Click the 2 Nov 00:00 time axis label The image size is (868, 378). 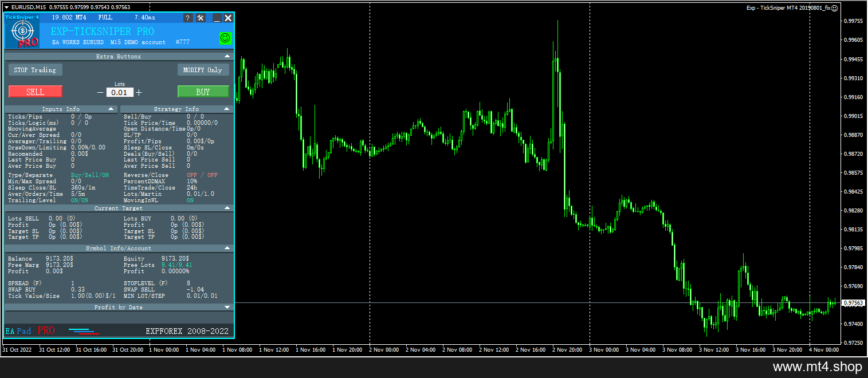[383, 349]
